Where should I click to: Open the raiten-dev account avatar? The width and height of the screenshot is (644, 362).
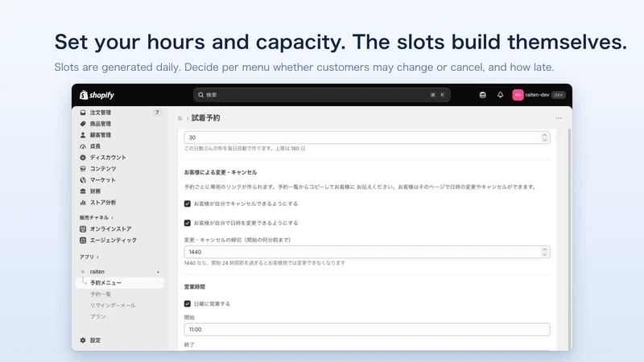[x=518, y=95]
